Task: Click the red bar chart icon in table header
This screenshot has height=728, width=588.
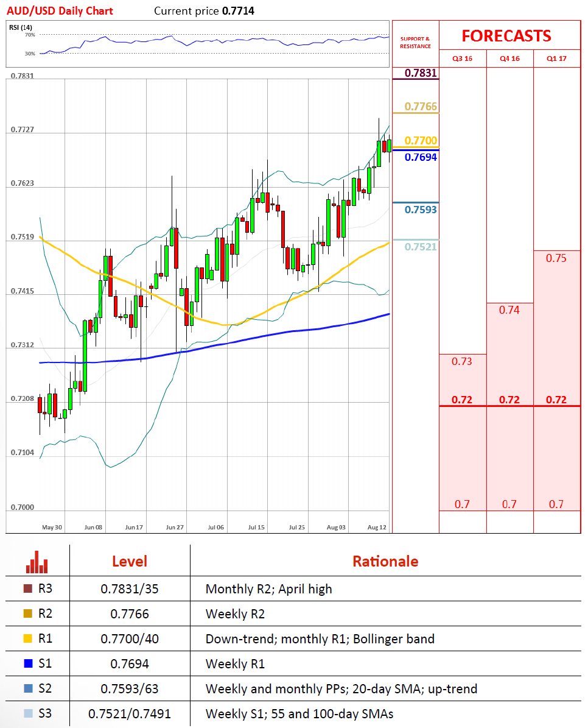Action: pos(37,562)
